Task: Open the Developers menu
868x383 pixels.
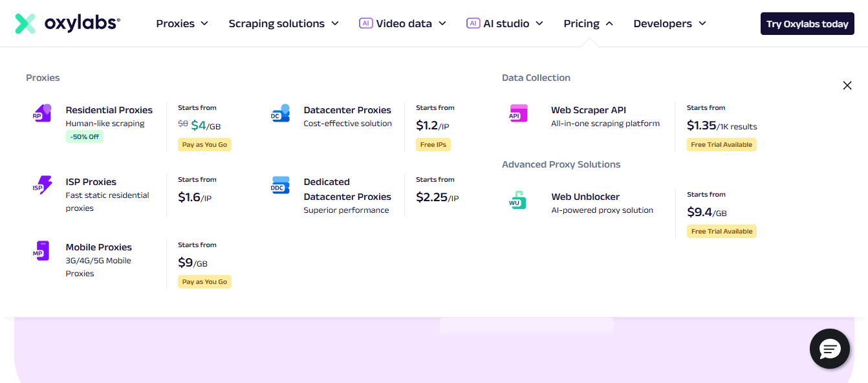Action: 662,23
